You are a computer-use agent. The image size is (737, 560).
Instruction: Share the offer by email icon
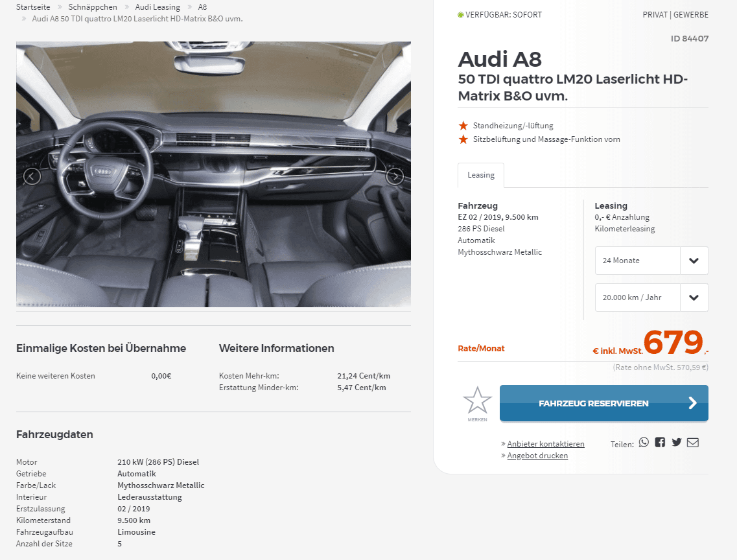[693, 443]
